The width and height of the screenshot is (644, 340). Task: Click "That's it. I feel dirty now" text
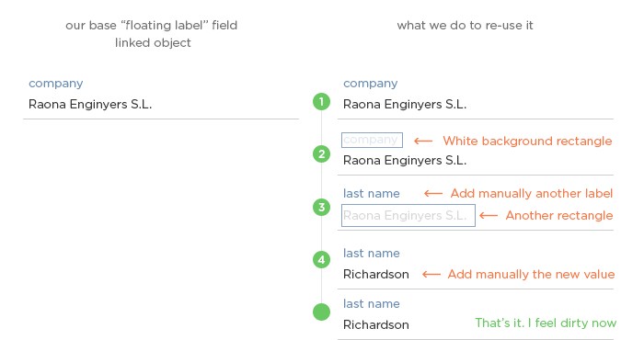click(x=546, y=323)
